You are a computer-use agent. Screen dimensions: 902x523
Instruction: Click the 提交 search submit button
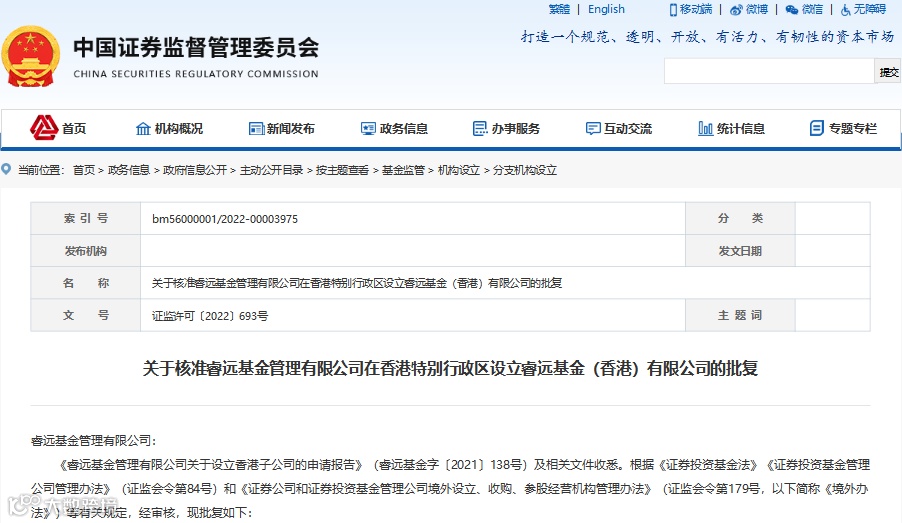point(888,71)
